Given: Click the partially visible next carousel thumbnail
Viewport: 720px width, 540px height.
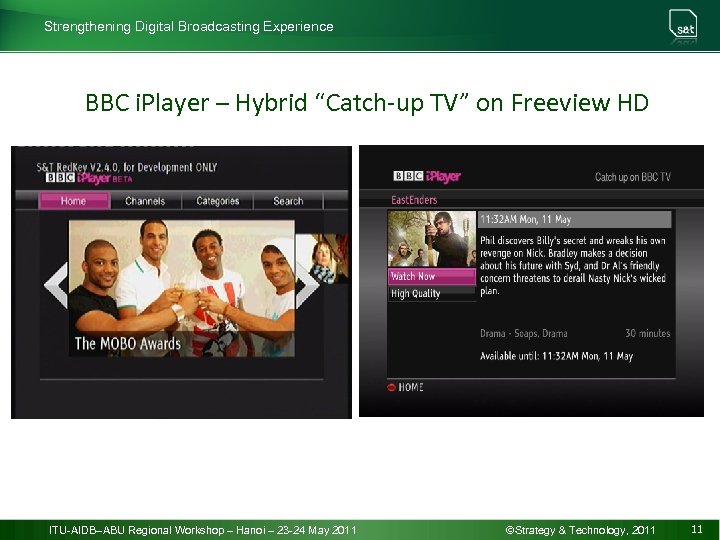Looking at the screenshot, I should click(x=322, y=259).
